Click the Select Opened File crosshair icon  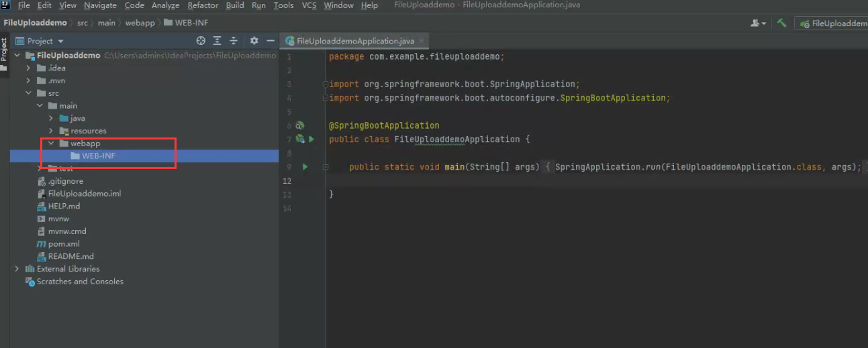200,41
